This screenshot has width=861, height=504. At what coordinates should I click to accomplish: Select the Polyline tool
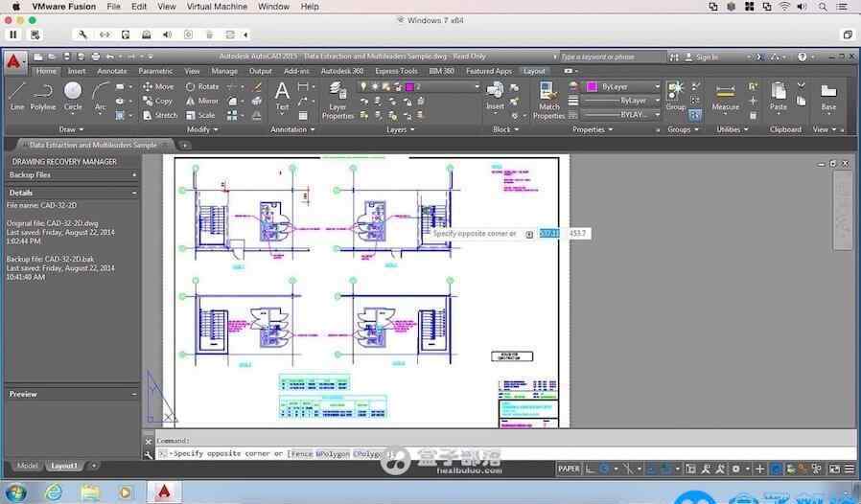point(43,97)
